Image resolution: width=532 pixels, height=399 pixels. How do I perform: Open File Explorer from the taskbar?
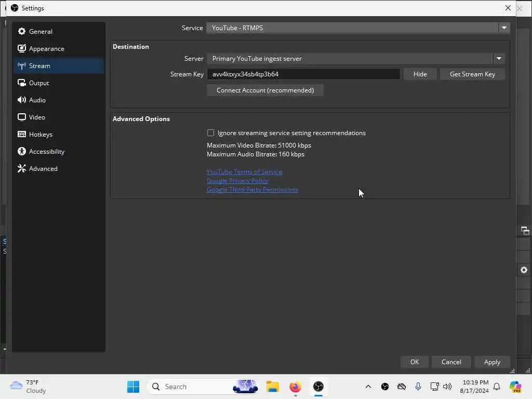point(272,387)
